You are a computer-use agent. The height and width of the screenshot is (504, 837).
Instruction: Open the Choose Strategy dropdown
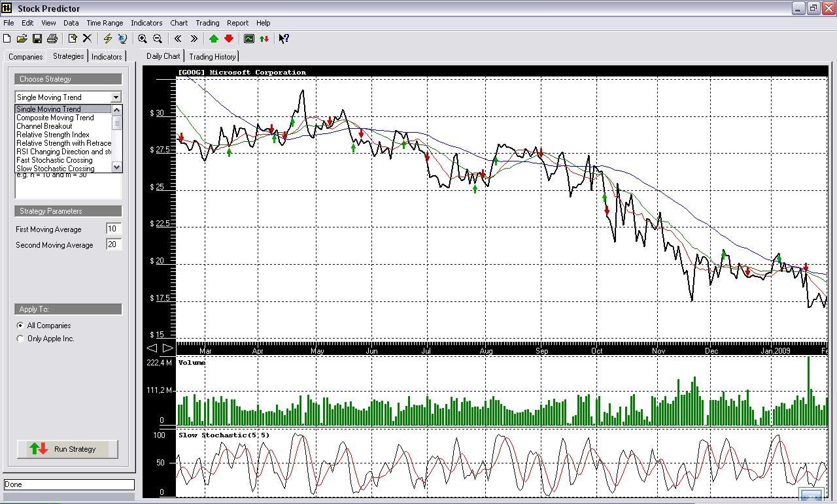115,97
